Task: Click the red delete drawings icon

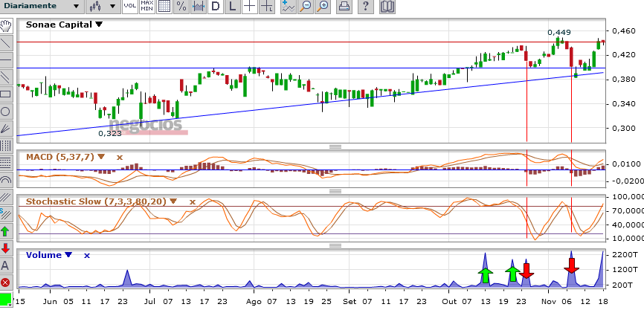Action: [6, 282]
